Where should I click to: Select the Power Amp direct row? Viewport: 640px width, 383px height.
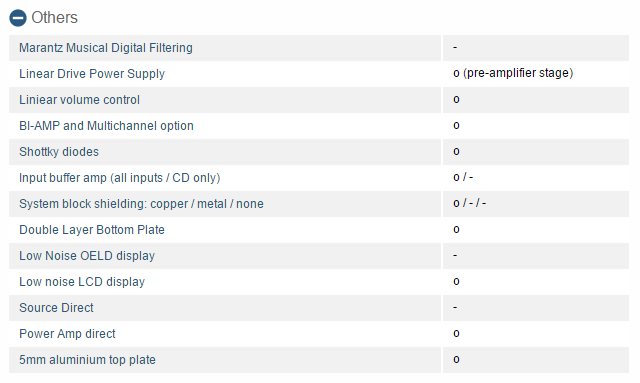(319, 334)
